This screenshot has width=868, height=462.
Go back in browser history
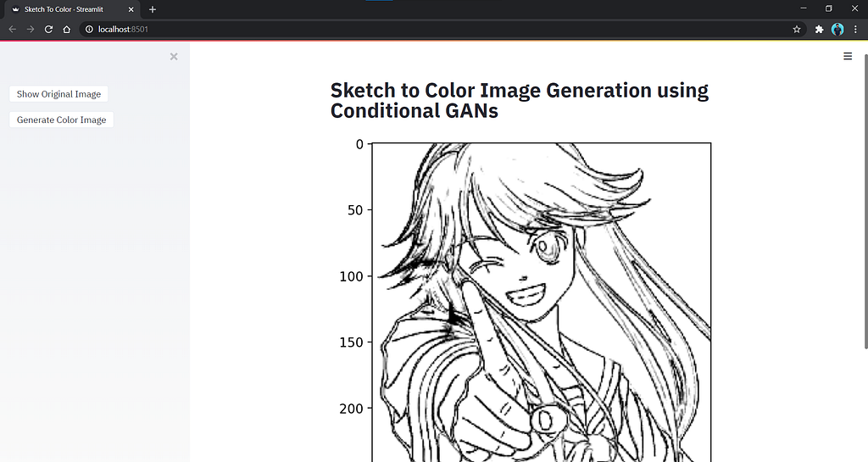click(x=12, y=30)
